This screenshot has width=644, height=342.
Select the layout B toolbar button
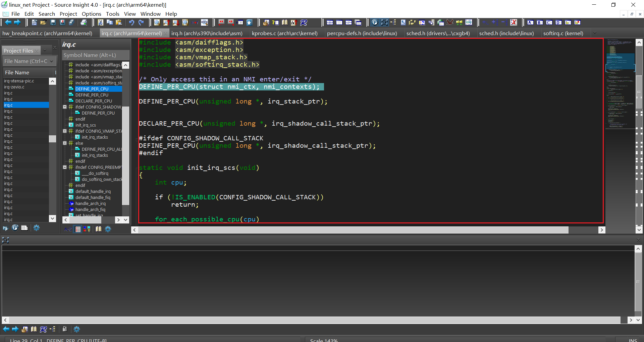coord(540,22)
